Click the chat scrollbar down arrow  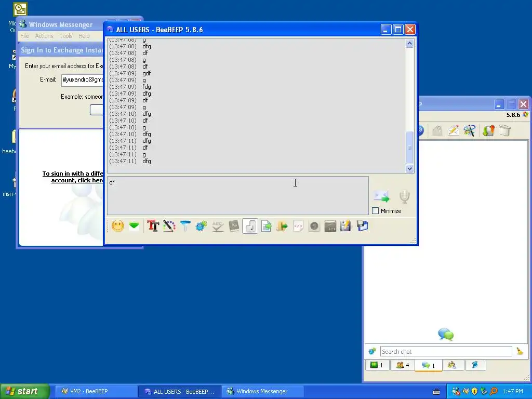coord(410,169)
